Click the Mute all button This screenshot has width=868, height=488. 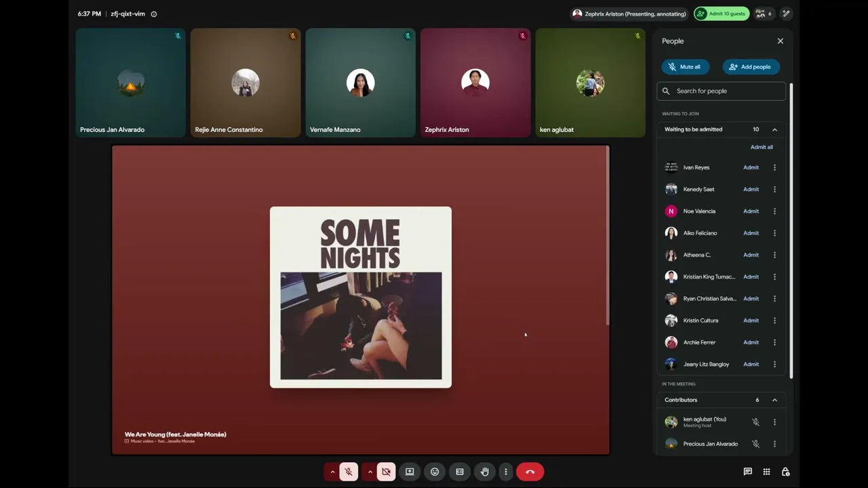[x=685, y=66]
